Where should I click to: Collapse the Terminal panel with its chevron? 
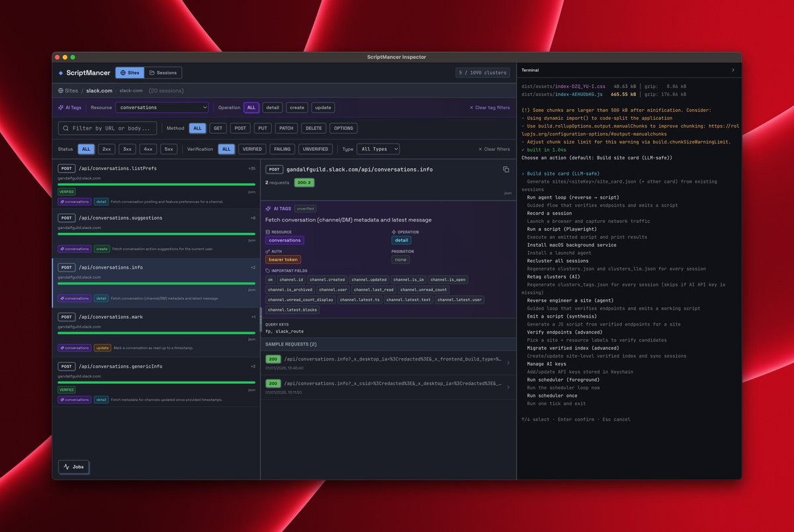(732, 69)
